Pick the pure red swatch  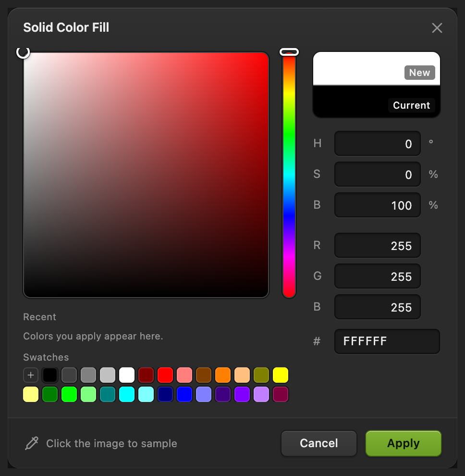165,375
